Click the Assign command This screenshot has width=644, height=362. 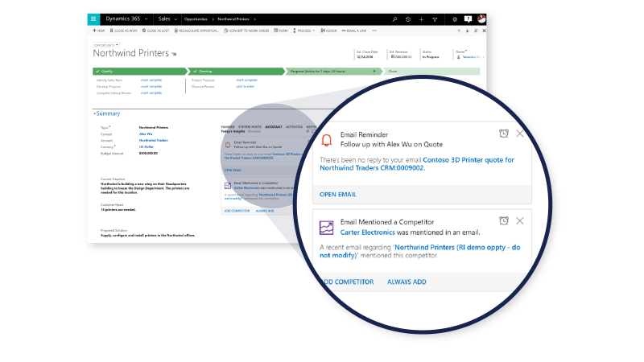[328, 31]
